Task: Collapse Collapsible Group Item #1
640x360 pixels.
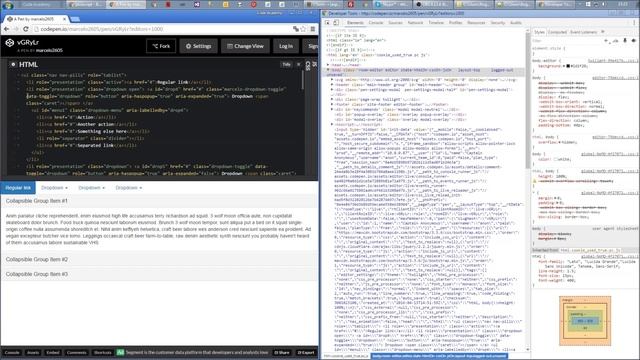Action: tap(37, 201)
